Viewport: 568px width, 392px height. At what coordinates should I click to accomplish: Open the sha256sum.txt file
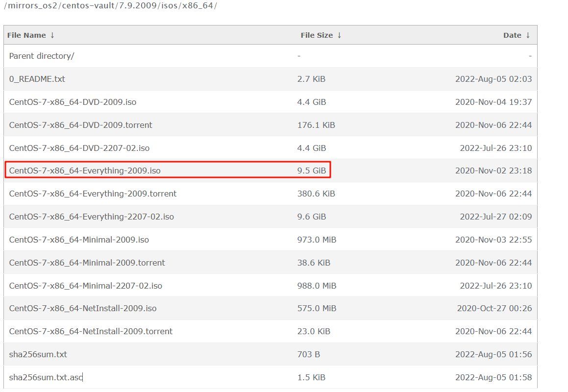point(38,354)
